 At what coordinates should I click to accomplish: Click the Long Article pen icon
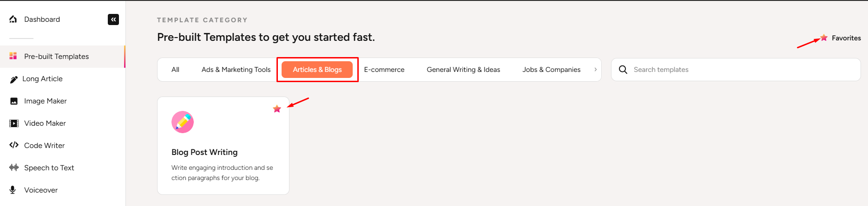tap(13, 79)
